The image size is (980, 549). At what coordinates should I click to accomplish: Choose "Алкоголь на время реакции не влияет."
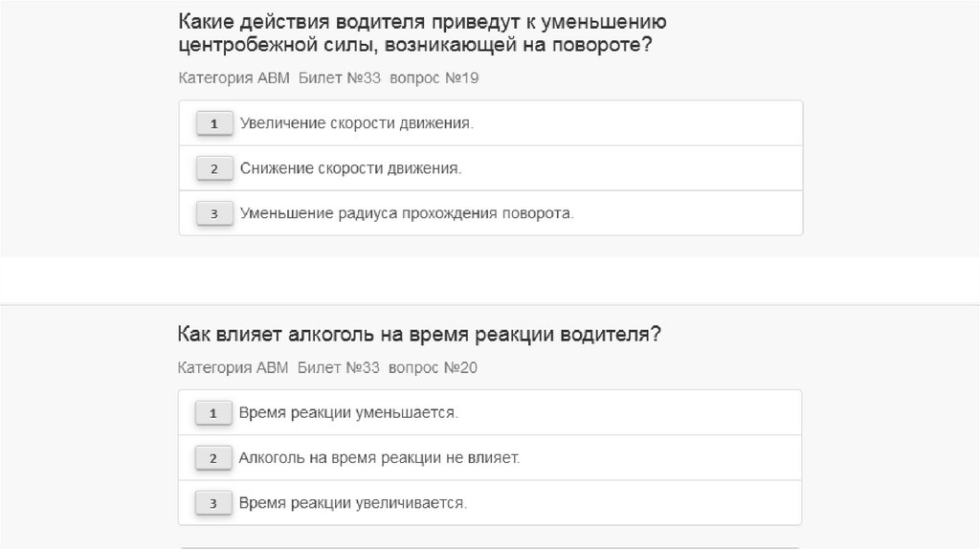(x=379, y=458)
